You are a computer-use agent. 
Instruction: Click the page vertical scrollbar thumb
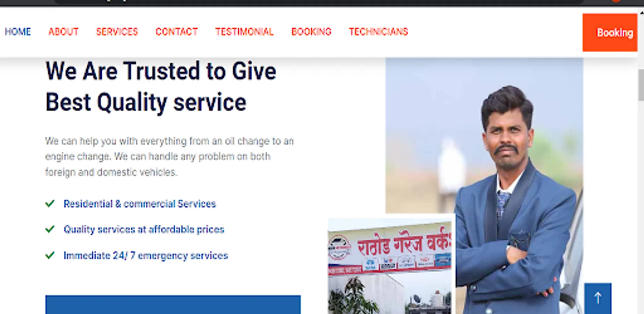point(641,85)
